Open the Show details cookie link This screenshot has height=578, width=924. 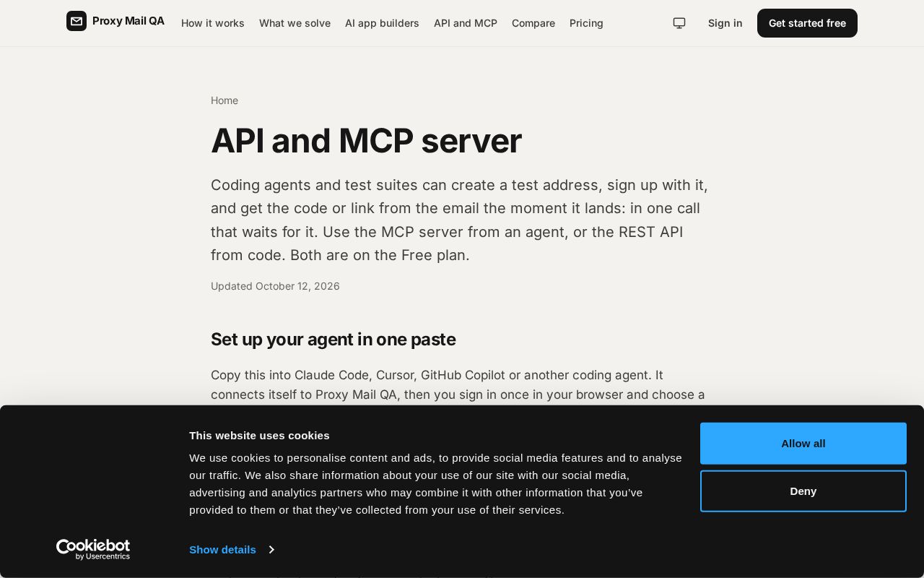222,550
